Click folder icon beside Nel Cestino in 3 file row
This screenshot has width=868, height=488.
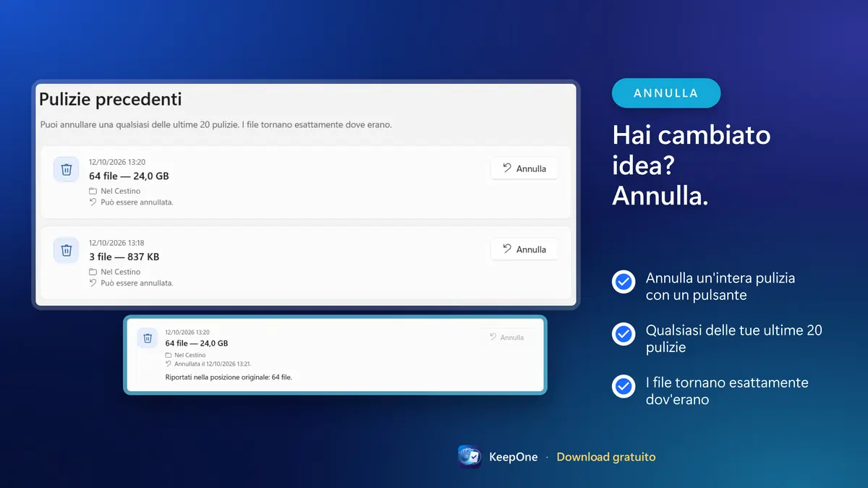pyautogui.click(x=93, y=272)
